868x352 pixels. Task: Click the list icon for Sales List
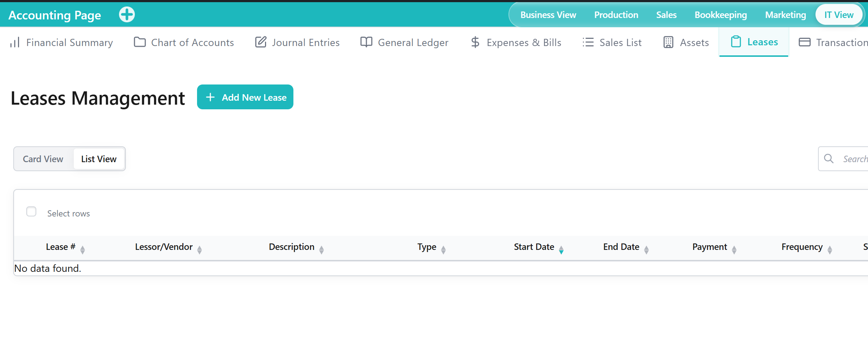[588, 42]
